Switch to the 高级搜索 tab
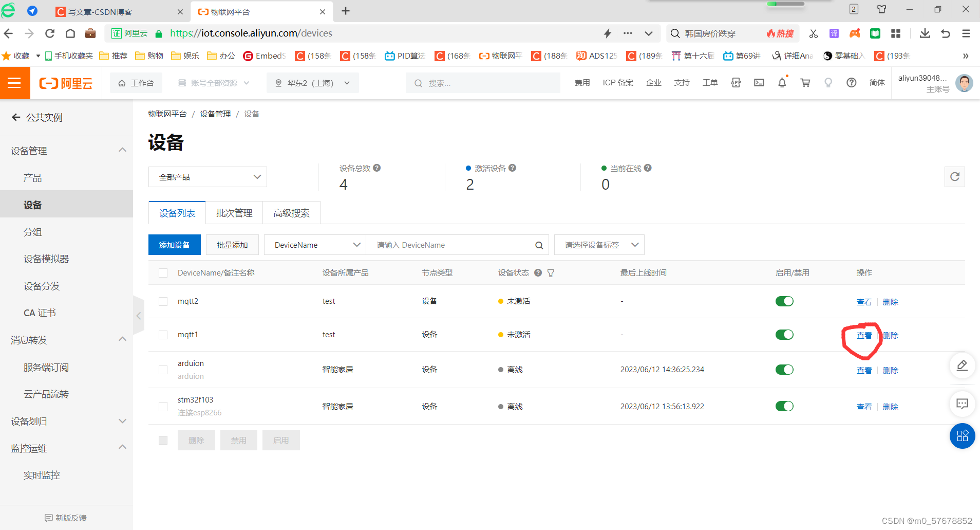980x530 pixels. 291,213
